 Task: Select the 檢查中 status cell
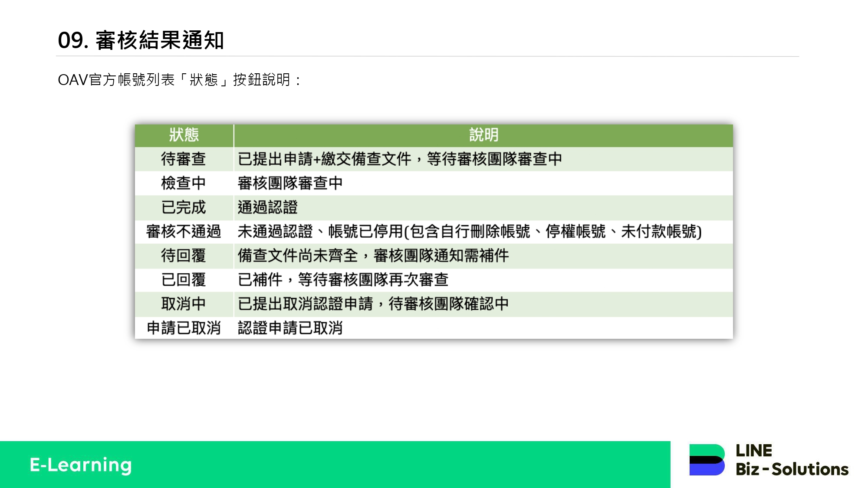(x=184, y=183)
